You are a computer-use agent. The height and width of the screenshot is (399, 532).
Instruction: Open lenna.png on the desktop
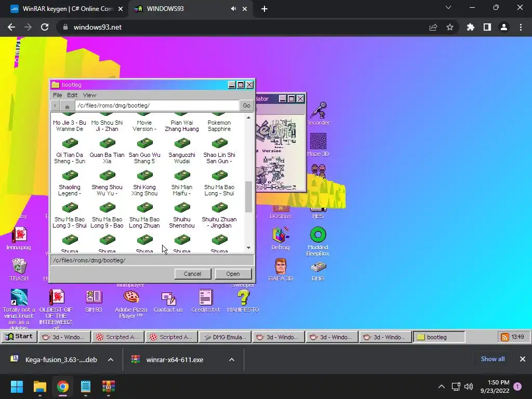(19, 238)
